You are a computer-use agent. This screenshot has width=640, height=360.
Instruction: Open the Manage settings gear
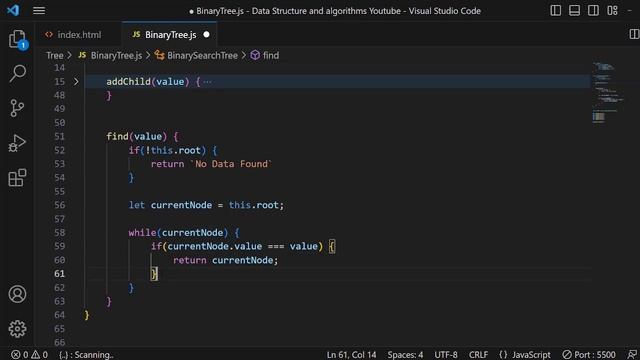pyautogui.click(x=17, y=329)
